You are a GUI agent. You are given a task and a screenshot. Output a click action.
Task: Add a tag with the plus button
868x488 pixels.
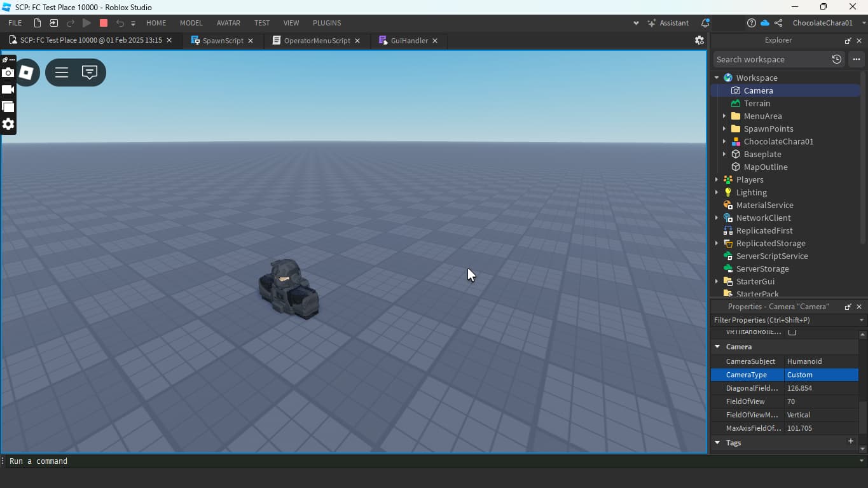point(851,441)
